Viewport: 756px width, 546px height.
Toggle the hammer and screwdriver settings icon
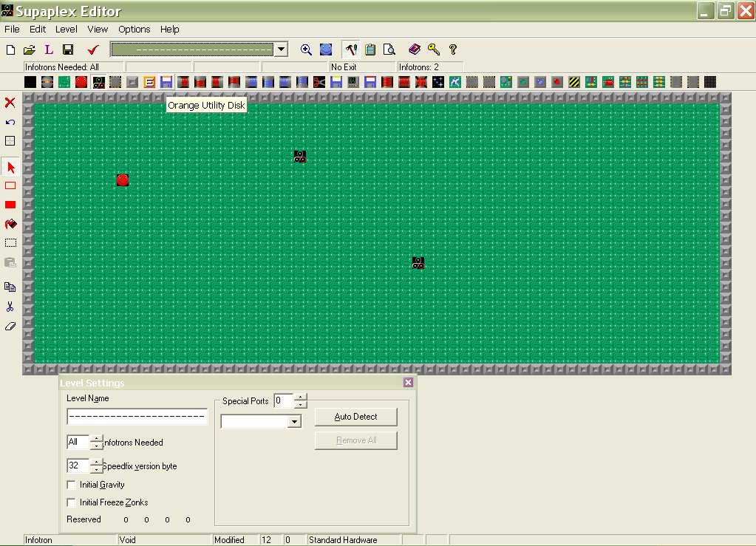pos(350,50)
